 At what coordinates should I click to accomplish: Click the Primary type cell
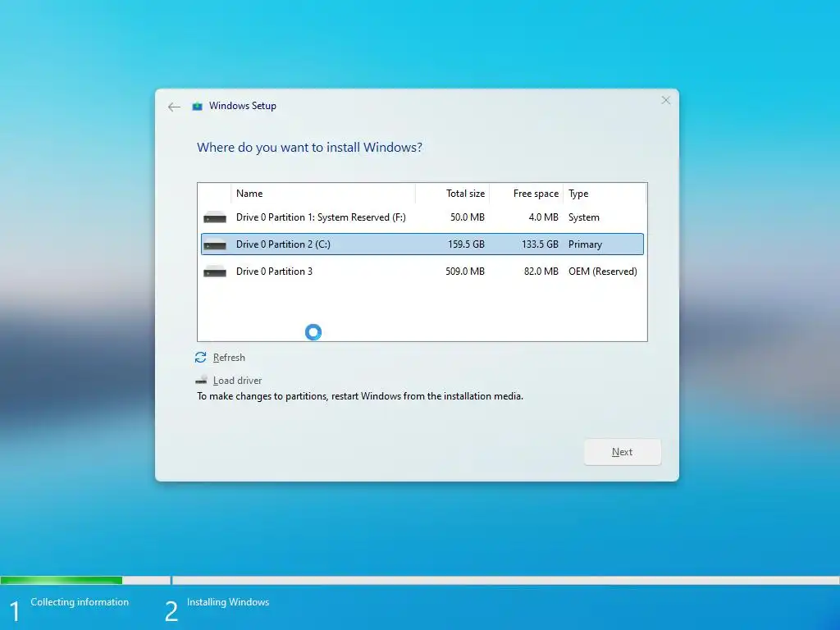click(585, 244)
